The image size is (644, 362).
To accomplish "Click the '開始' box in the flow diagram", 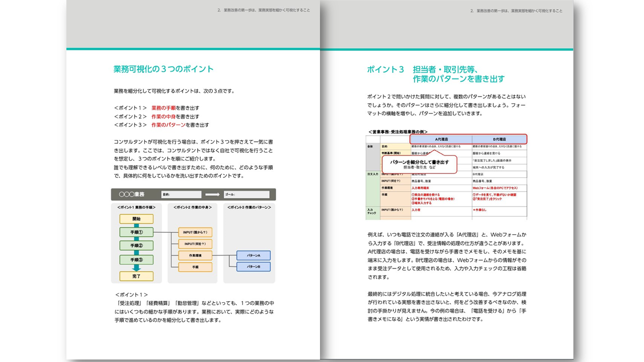I will click(136, 219).
